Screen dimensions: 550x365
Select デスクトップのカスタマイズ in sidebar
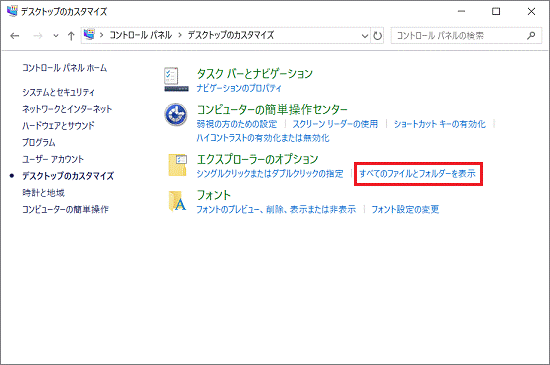click(x=68, y=176)
